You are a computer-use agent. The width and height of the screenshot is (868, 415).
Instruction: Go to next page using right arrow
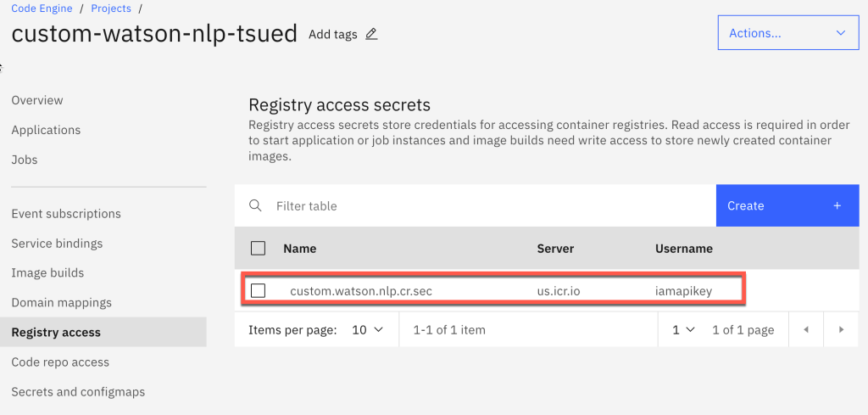(840, 329)
